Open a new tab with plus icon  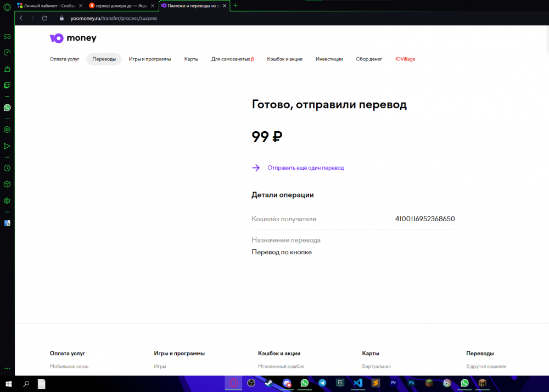click(236, 5)
